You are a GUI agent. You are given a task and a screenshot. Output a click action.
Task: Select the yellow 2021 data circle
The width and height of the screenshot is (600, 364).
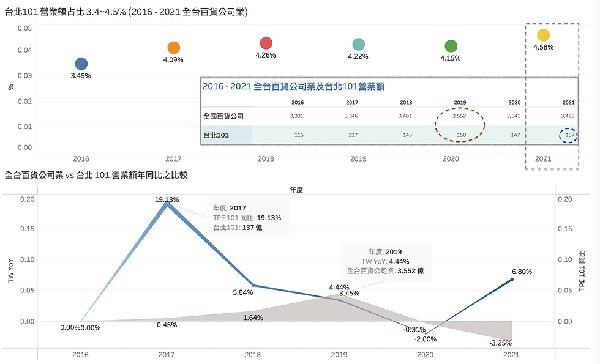pos(544,35)
